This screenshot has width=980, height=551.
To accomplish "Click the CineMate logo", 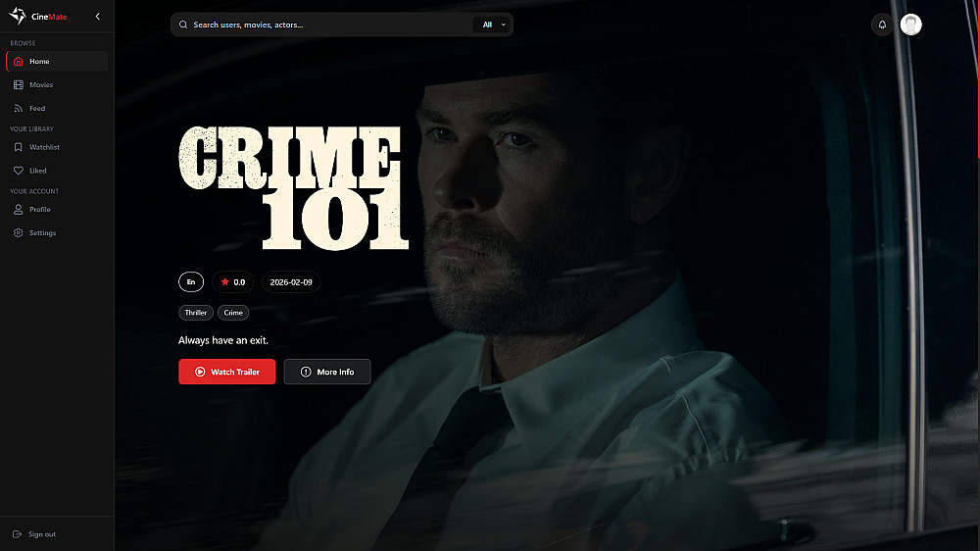I will point(37,17).
